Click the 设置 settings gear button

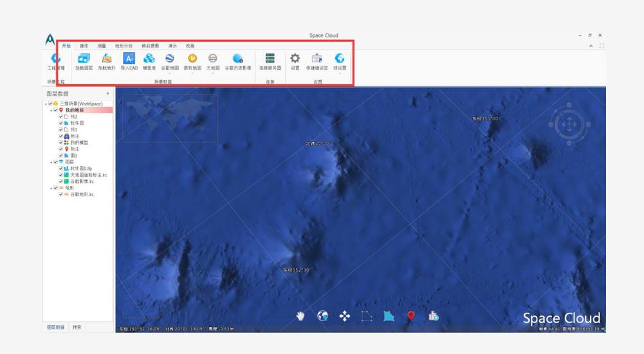tap(295, 60)
